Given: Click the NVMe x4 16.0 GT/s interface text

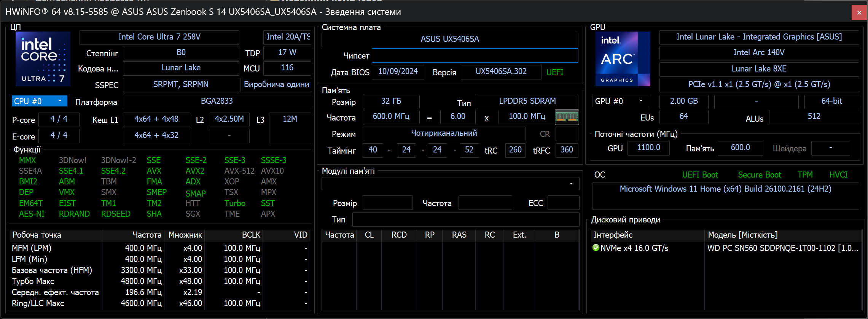Looking at the screenshot, I should tap(634, 248).
